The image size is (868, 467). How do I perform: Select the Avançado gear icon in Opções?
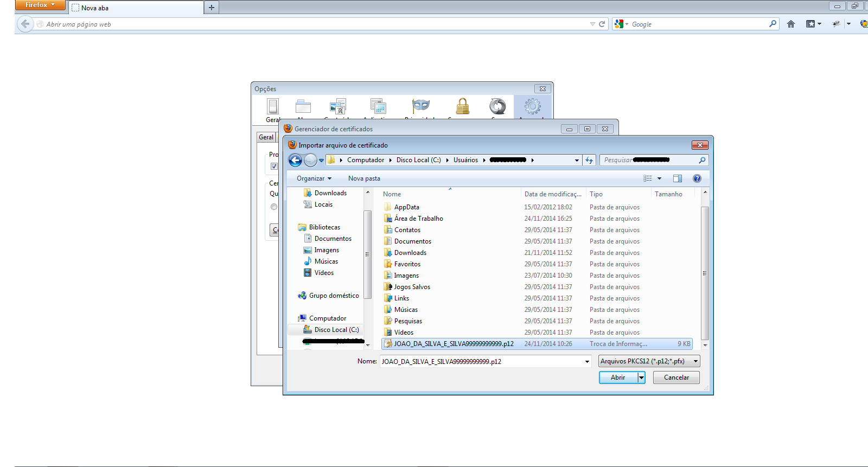(532, 106)
